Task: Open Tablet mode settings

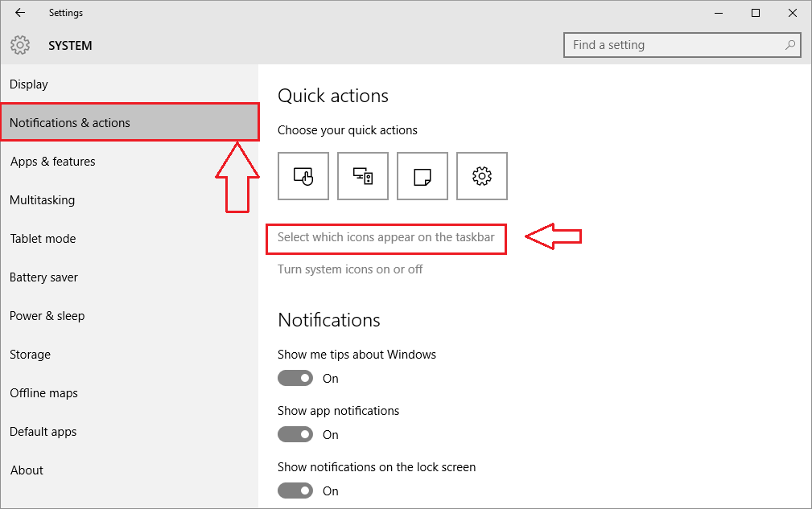Action: point(130,239)
